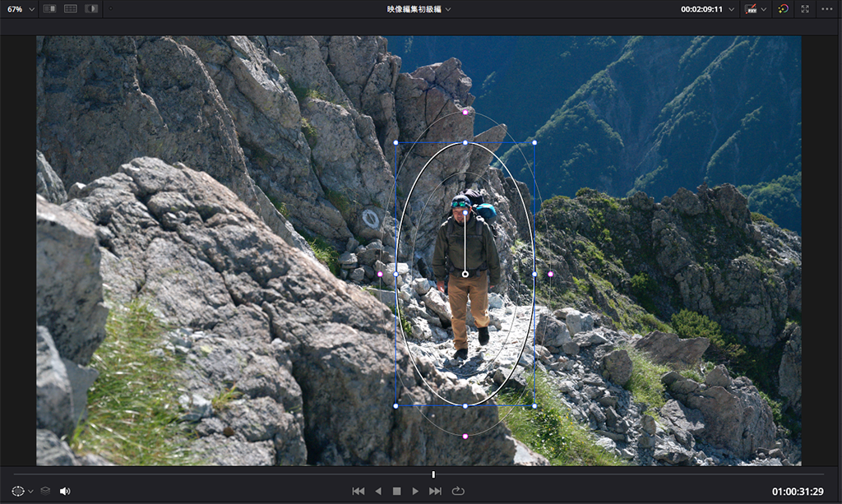Open the three-dot viewer options menu
The height and width of the screenshot is (504, 842).
click(827, 9)
